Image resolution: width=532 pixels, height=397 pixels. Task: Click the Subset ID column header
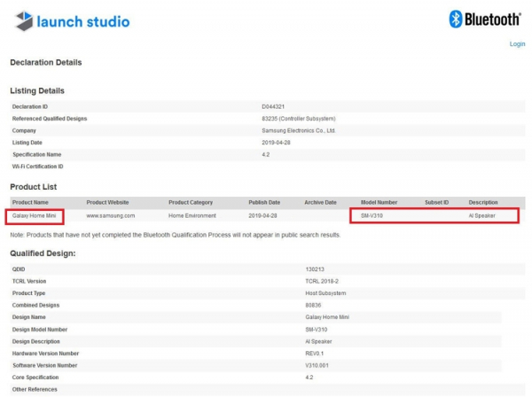[436, 202]
